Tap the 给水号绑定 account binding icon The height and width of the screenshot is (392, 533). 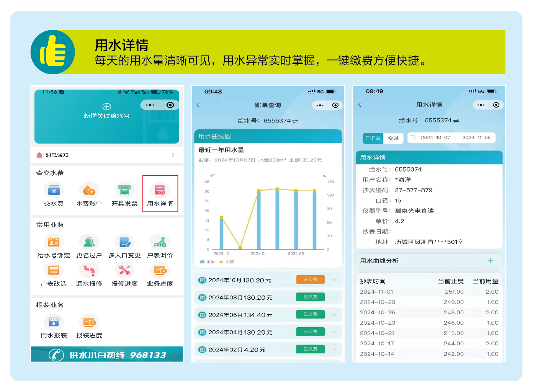click(x=54, y=242)
